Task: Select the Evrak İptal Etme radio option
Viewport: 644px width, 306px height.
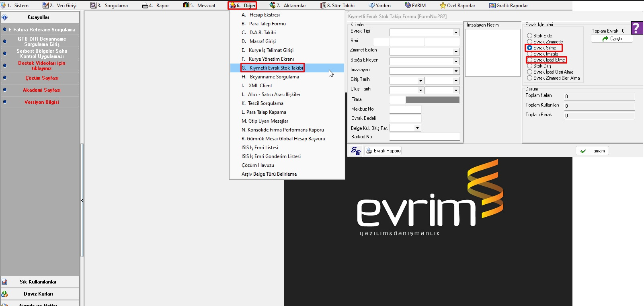Action: (x=529, y=60)
